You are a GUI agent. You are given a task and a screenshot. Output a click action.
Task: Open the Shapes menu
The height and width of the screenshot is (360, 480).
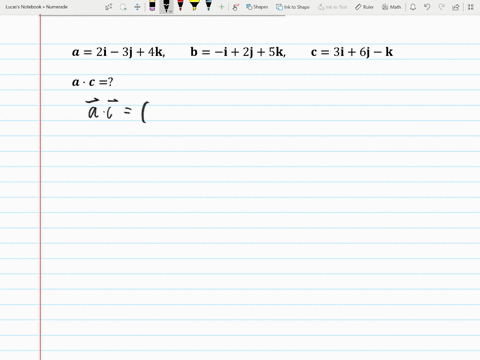[257, 7]
